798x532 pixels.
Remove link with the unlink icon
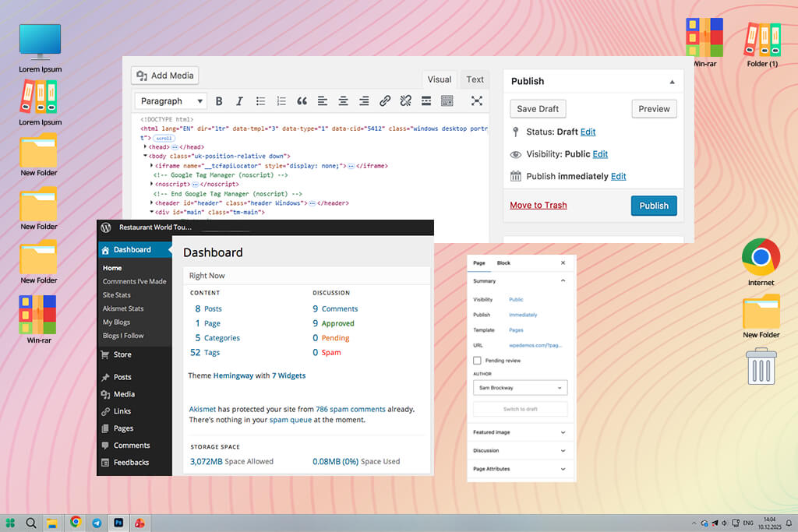(405, 101)
